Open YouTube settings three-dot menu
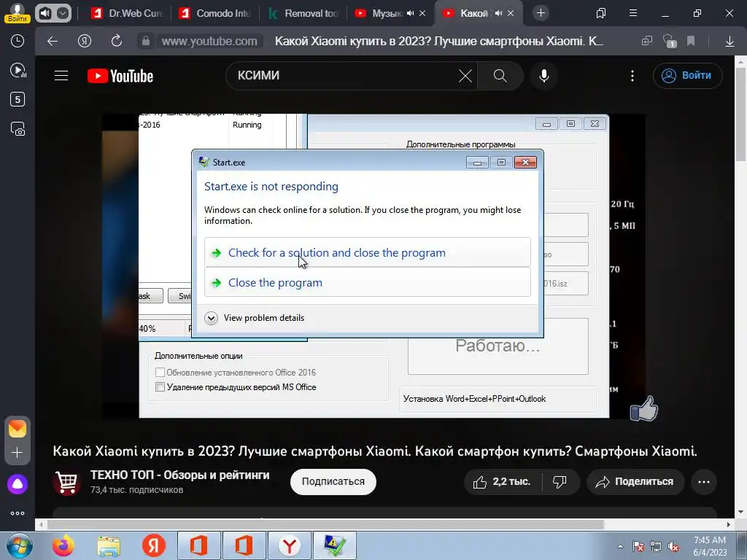Screen dimensions: 747x560 (632, 76)
